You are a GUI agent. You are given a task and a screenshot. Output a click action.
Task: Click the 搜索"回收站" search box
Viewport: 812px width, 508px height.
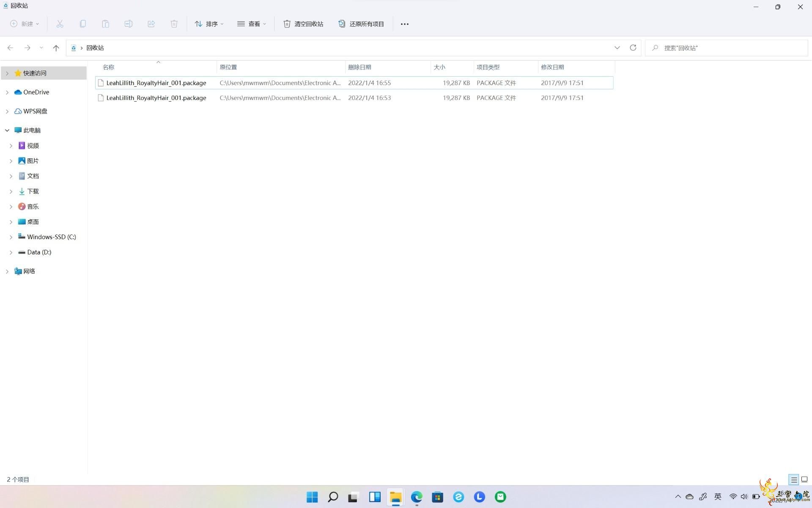pos(726,48)
